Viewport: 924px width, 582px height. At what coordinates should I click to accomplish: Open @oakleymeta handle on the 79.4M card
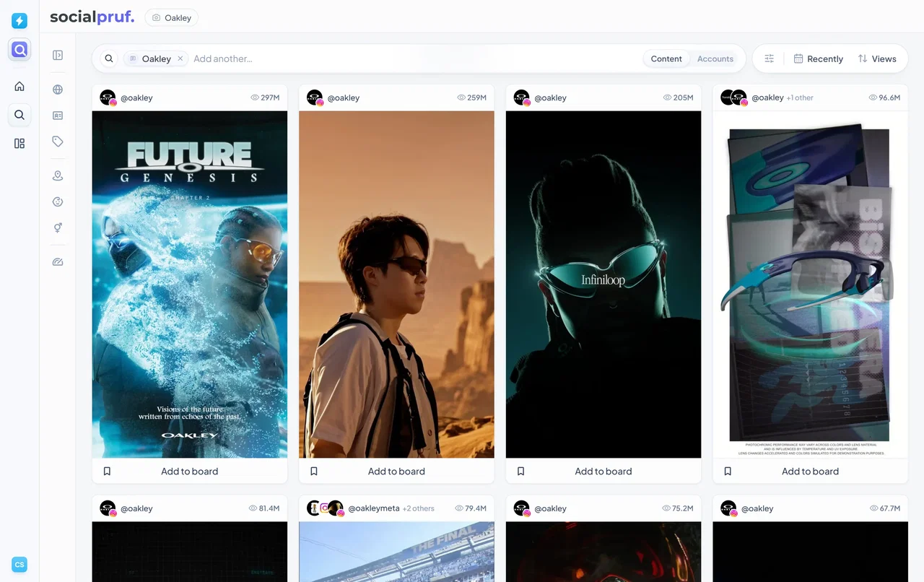(374, 508)
